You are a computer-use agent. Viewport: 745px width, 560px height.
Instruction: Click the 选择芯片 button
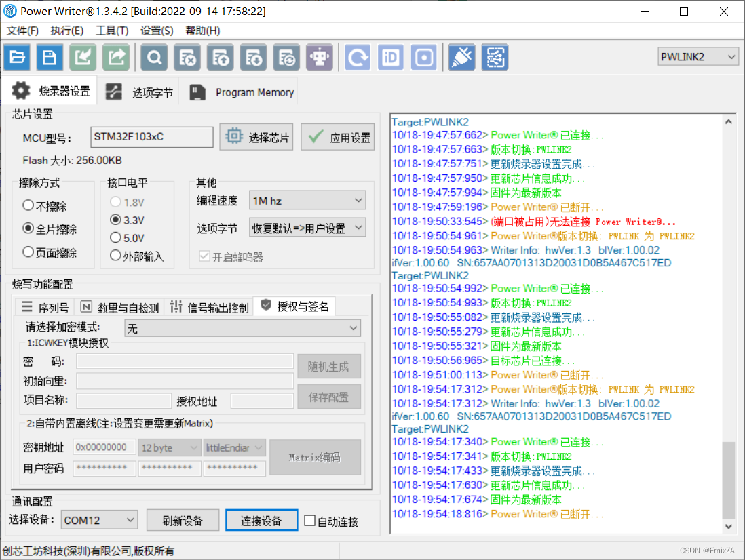click(x=256, y=137)
